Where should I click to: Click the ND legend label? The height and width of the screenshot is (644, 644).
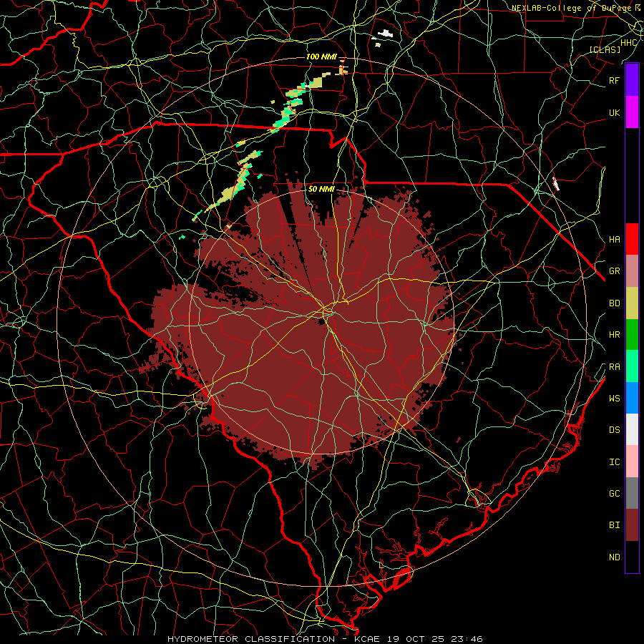615,557
